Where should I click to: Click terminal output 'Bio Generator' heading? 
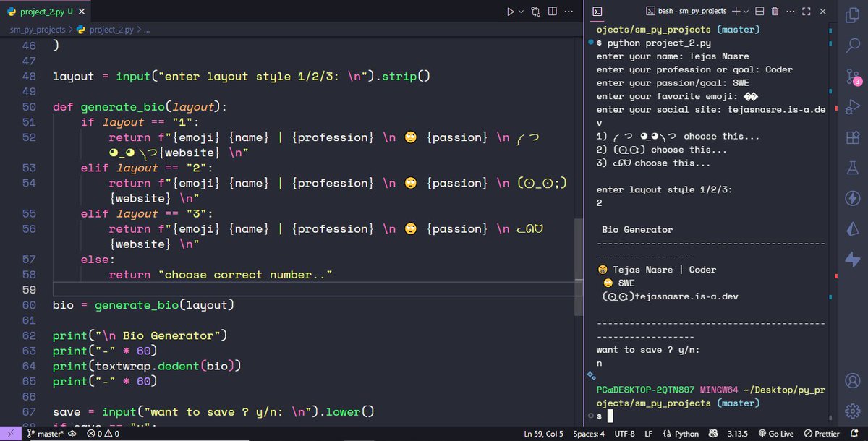click(x=637, y=230)
